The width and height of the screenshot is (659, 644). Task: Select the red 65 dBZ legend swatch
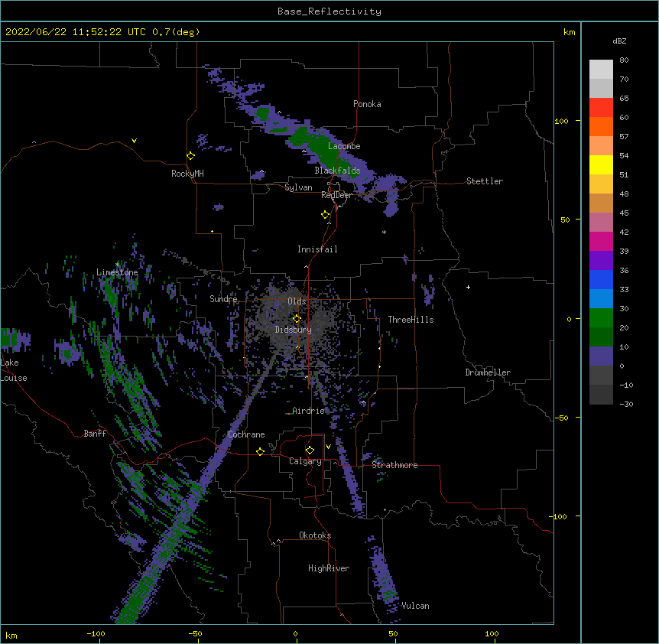point(601,108)
